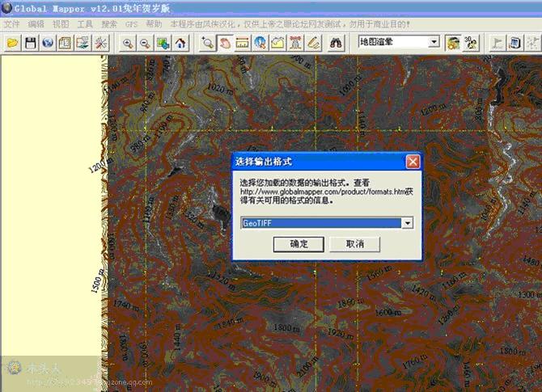This screenshot has width=542, height=392.
Task: Open configuration tools wrench icon
Action: tap(101, 43)
